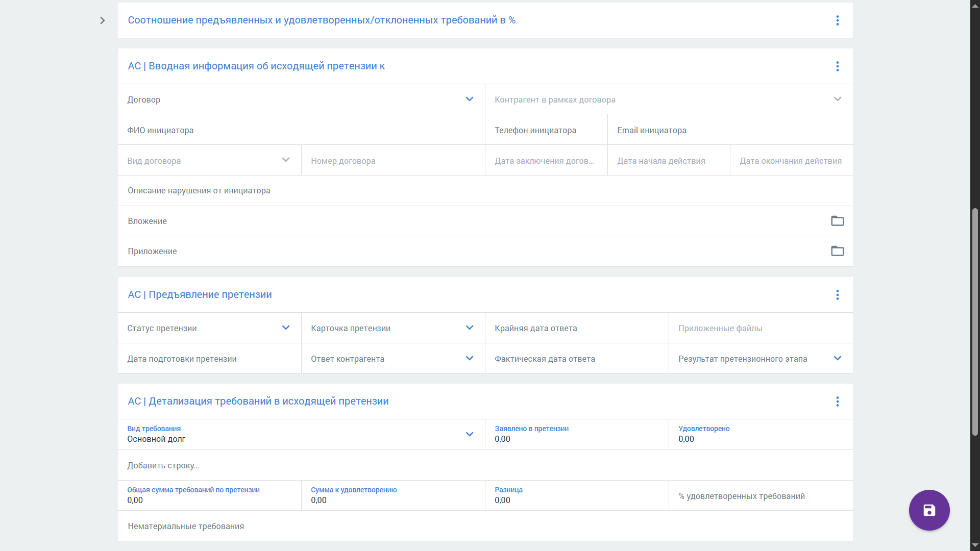This screenshot has height=551, width=980.
Task: Open the three-dot menu of Предъявление претензии section
Action: (x=837, y=295)
